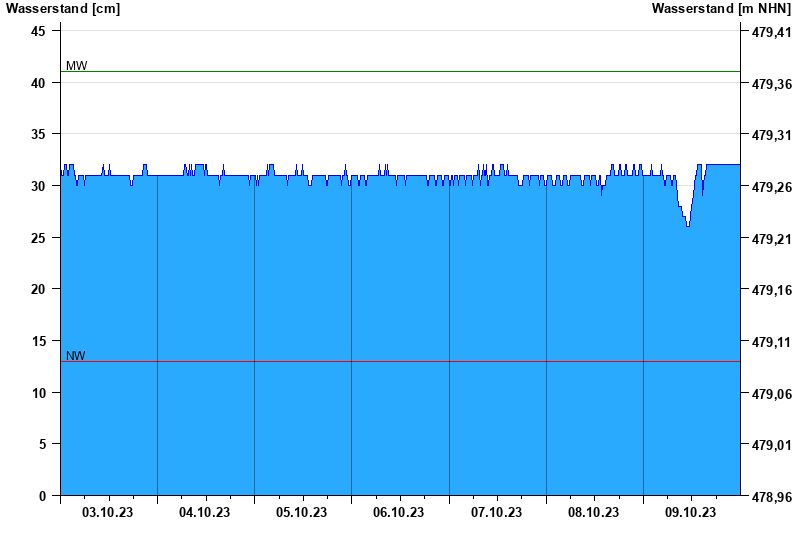
Task: Click the right axis value 479,16
Action: point(772,290)
